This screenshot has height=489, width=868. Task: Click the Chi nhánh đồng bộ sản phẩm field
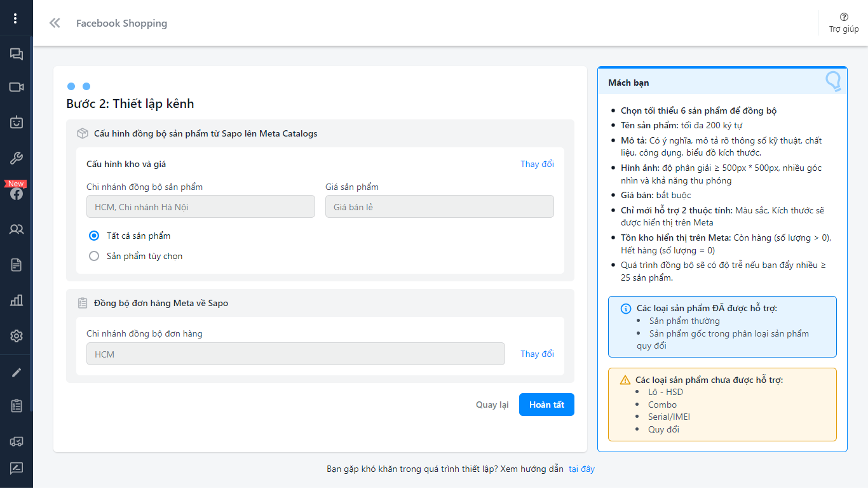(x=201, y=206)
